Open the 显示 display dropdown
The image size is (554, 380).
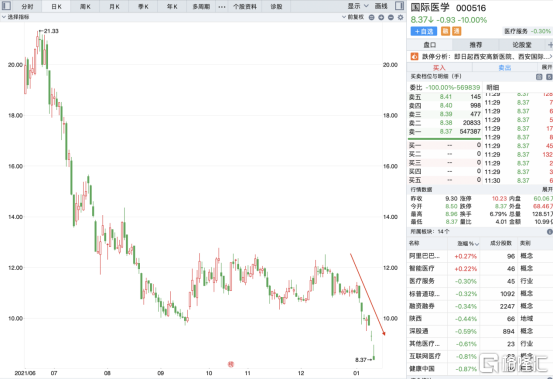click(358, 6)
